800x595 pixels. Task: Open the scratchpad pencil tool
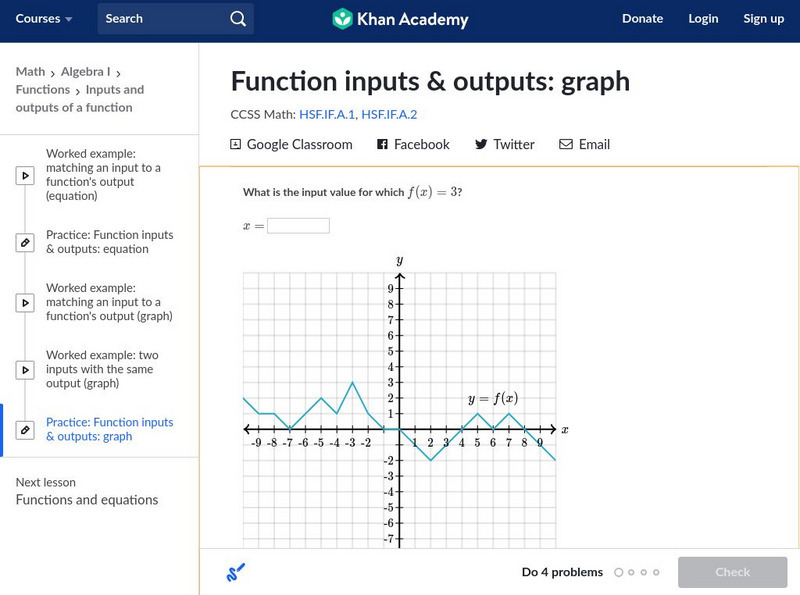pos(236,573)
